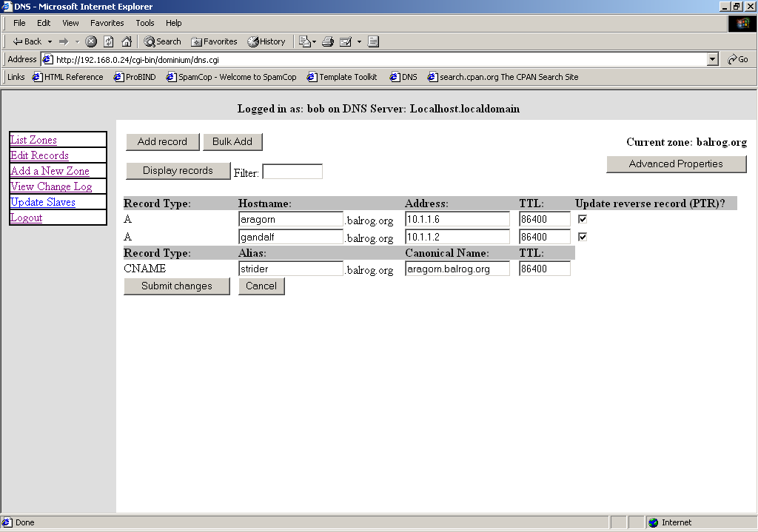Screen dimensions: 758x532
Task: Open the History pane in toolbar
Action: [266, 41]
